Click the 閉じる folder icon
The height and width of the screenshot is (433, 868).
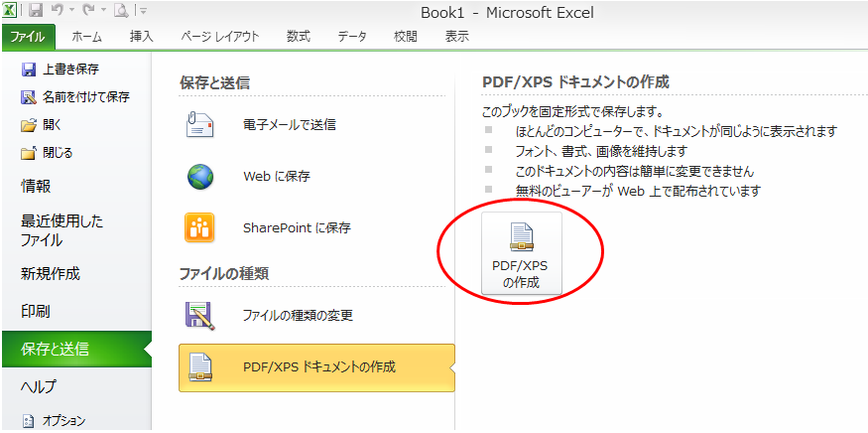(28, 153)
